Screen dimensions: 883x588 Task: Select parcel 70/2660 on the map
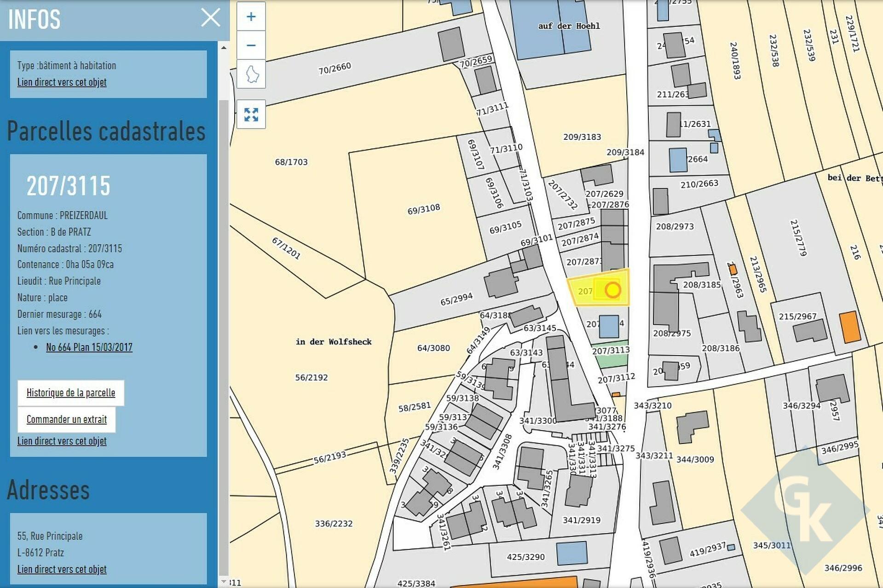coord(335,69)
